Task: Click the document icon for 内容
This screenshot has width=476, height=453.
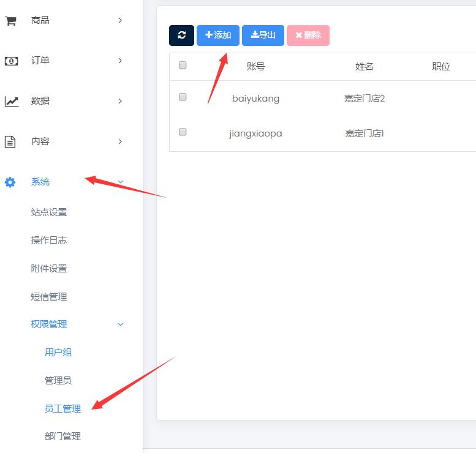Action: (x=10, y=141)
